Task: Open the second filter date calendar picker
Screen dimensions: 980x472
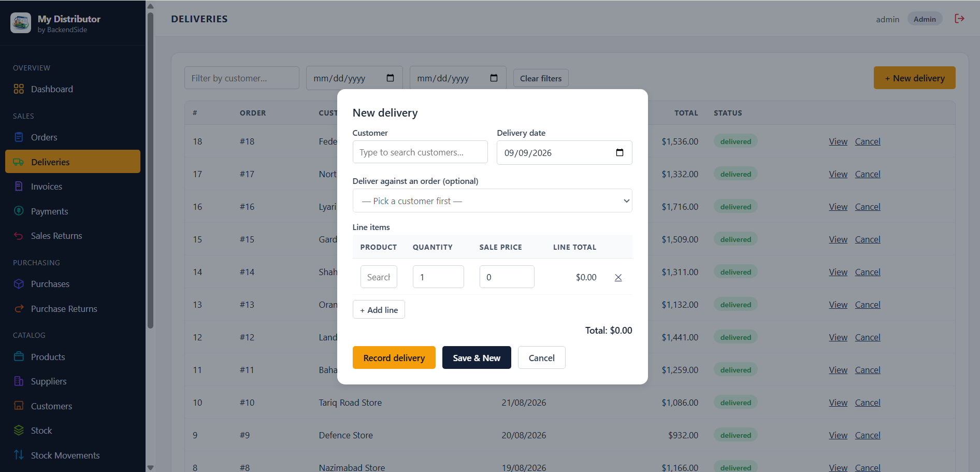Action: [x=494, y=78]
